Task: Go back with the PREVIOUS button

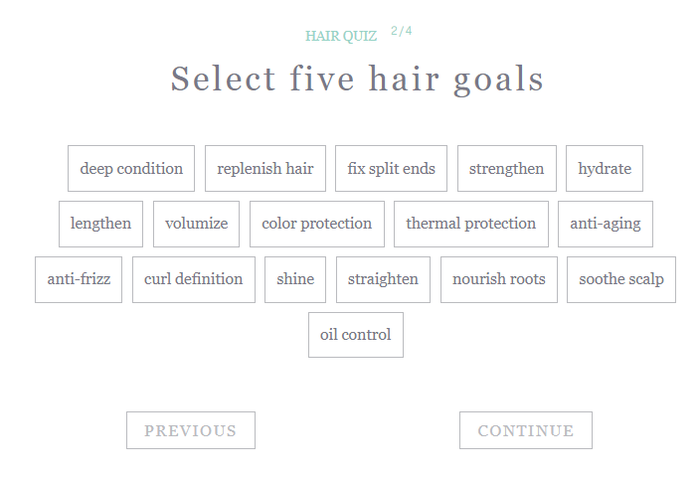Action: coord(191,430)
